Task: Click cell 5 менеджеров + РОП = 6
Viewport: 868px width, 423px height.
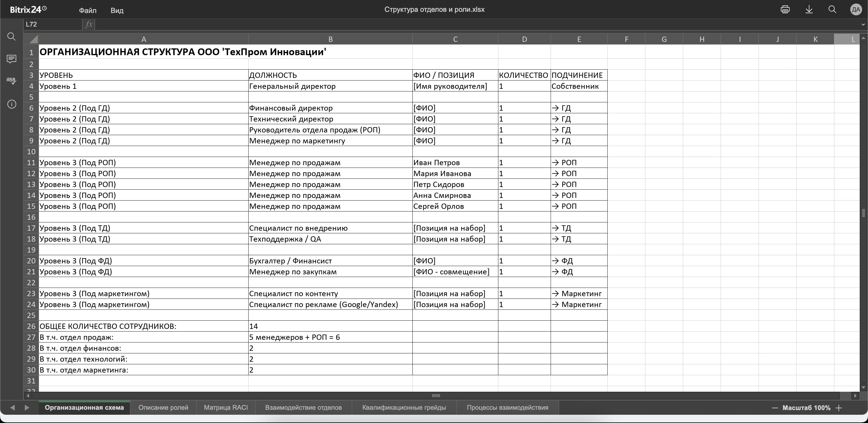Action: [330, 337]
